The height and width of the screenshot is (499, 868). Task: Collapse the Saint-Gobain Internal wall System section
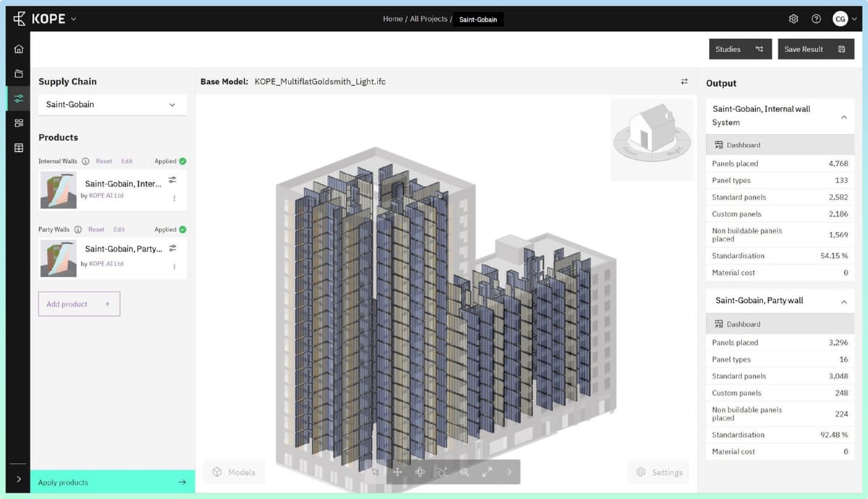pos(843,117)
